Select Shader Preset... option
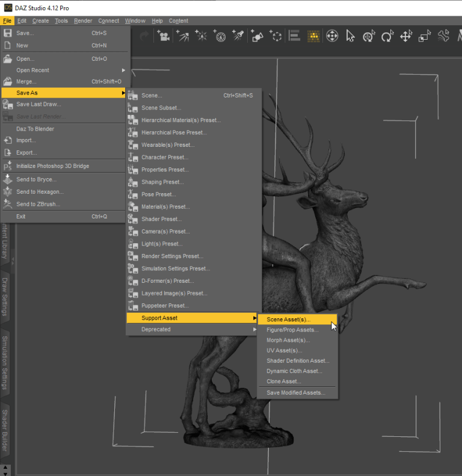 (x=194, y=219)
